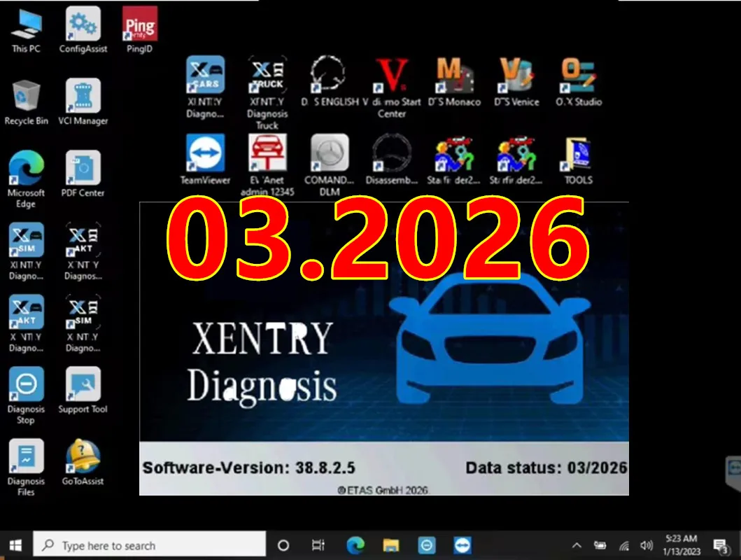The width and height of the screenshot is (741, 560).
Task: Switch to Diagnosis Stop taskbar app
Action: click(x=427, y=545)
